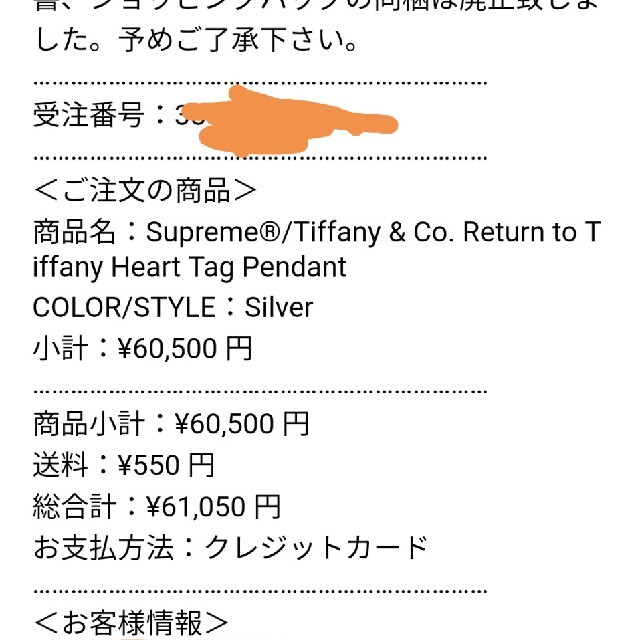
Task: Select the ＜ご注文の商品＞ section heading
Action: [145, 191]
